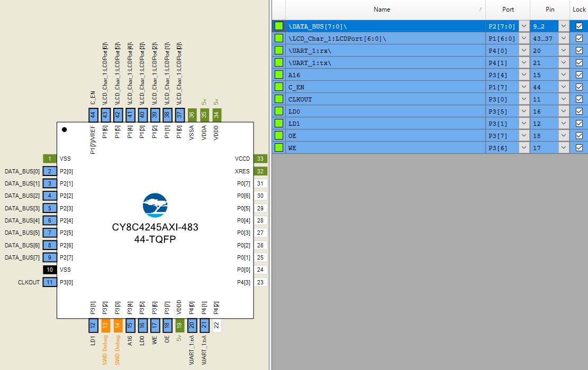Screen dimensions: 588x370
Task: Click the green pin icon beside A16
Action: [278, 75]
